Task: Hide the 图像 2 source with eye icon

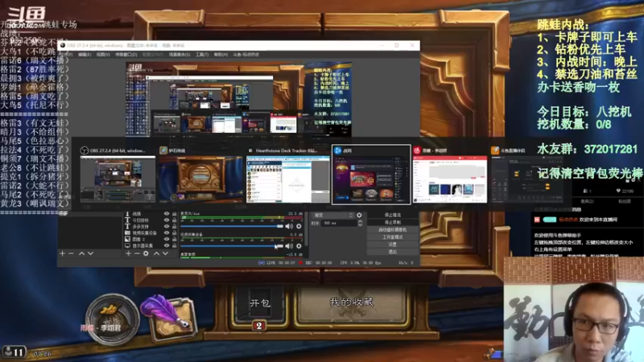Action: 167,239
